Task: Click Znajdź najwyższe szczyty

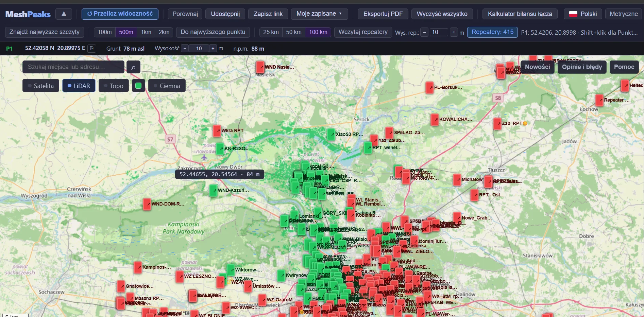Action: pyautogui.click(x=45, y=32)
